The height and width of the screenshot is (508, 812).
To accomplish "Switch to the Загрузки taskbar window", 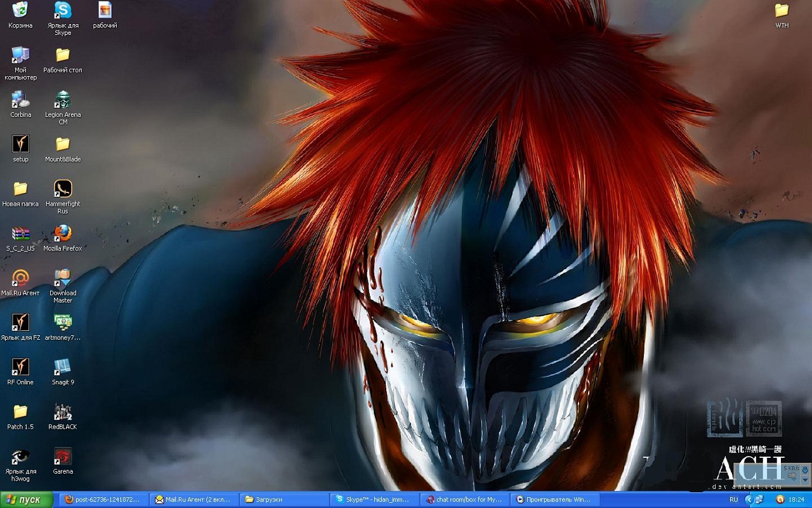I will [285, 500].
